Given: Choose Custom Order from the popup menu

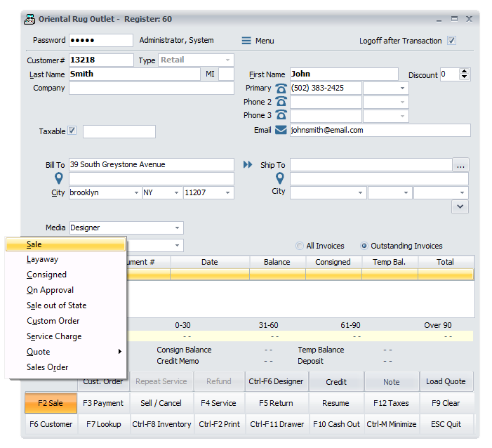Looking at the screenshot, I should click(65, 321).
